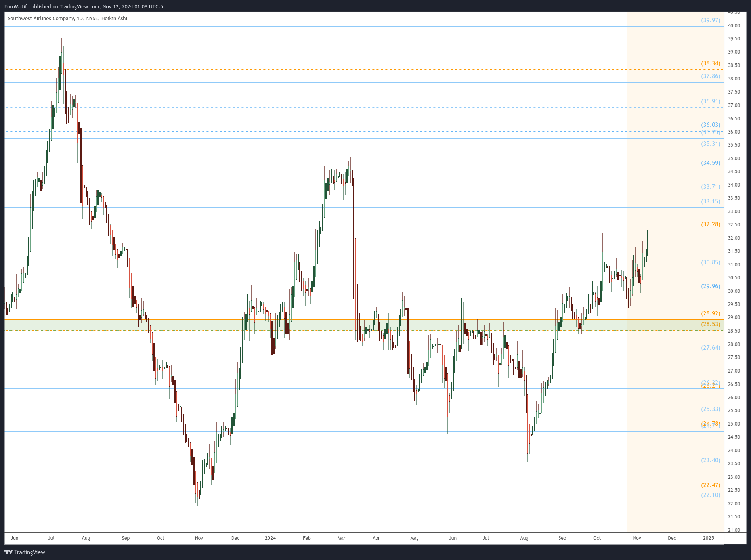This screenshot has width=751, height=560.
Task: Click the Mar label on time axis
Action: pos(341,538)
